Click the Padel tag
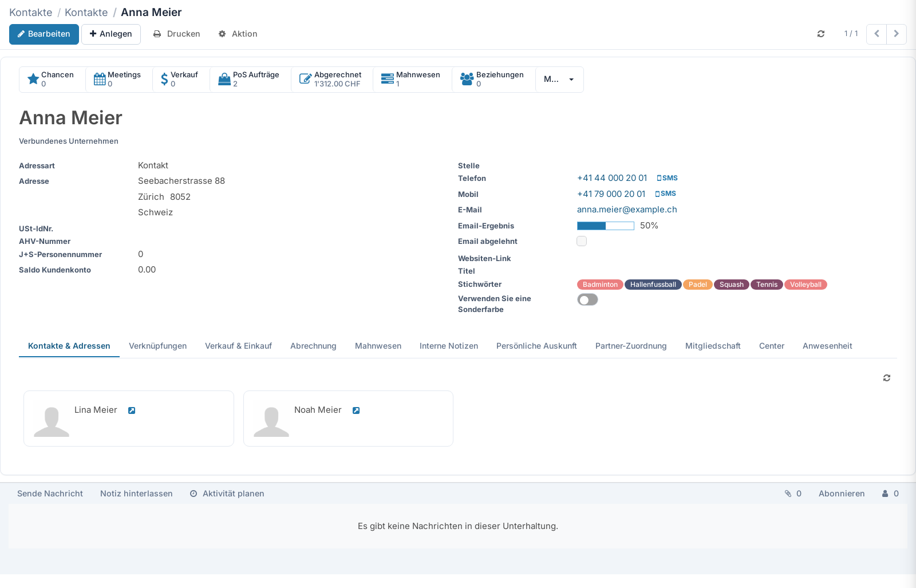The height and width of the screenshot is (588, 916). point(698,285)
